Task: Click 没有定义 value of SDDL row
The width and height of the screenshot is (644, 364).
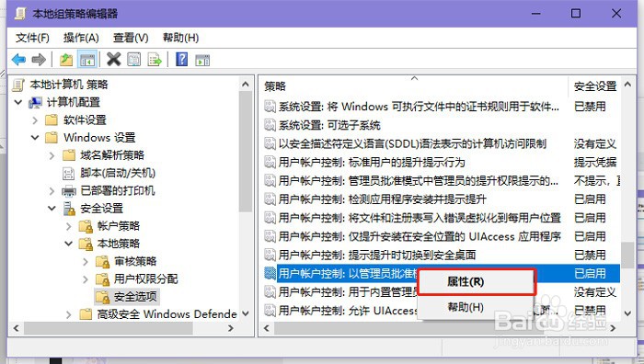Action: click(x=594, y=143)
